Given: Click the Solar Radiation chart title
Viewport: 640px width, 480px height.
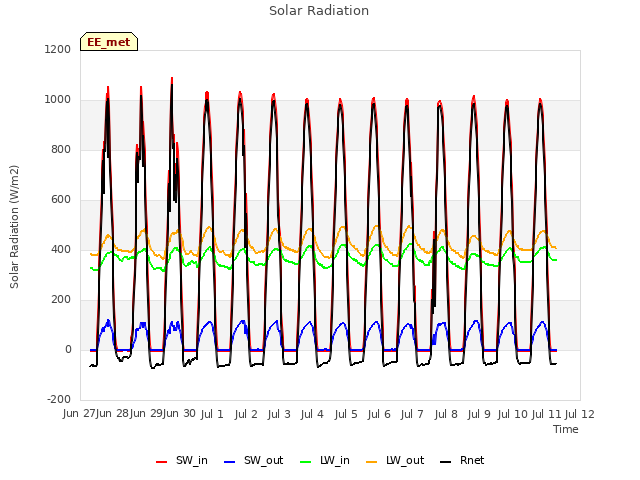Looking at the screenshot, I should [319, 11].
